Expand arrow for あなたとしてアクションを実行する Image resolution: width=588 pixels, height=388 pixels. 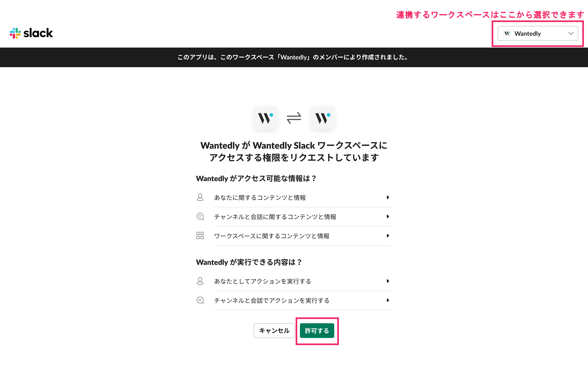[388, 281]
